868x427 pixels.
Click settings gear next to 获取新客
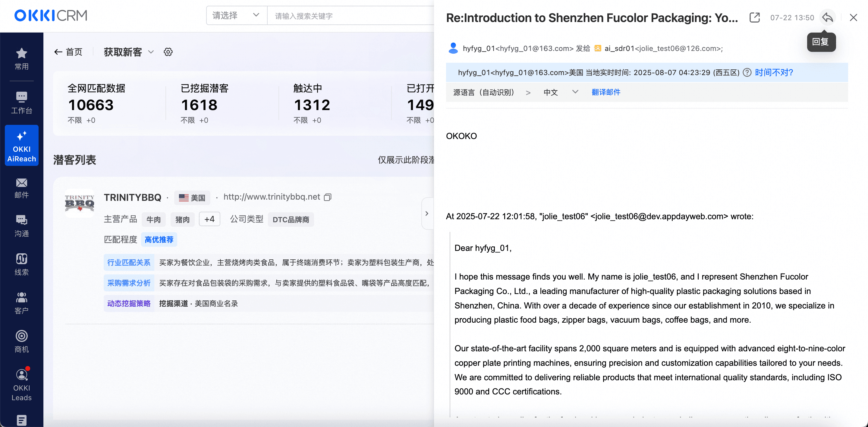168,52
